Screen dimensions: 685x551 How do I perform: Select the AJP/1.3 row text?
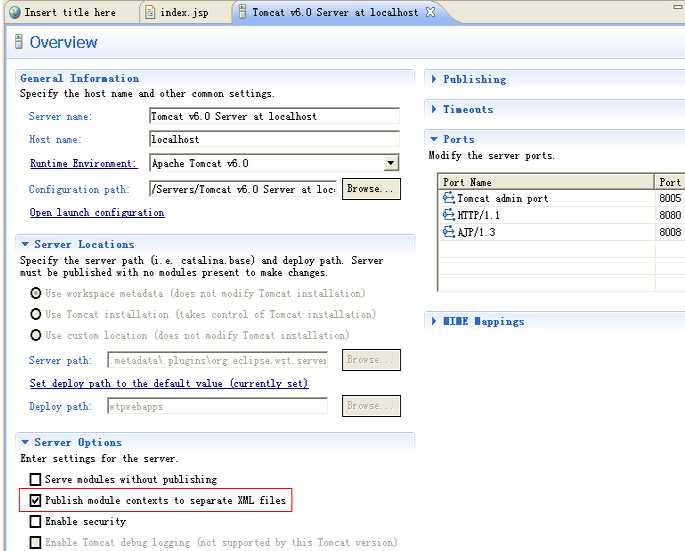pos(476,232)
